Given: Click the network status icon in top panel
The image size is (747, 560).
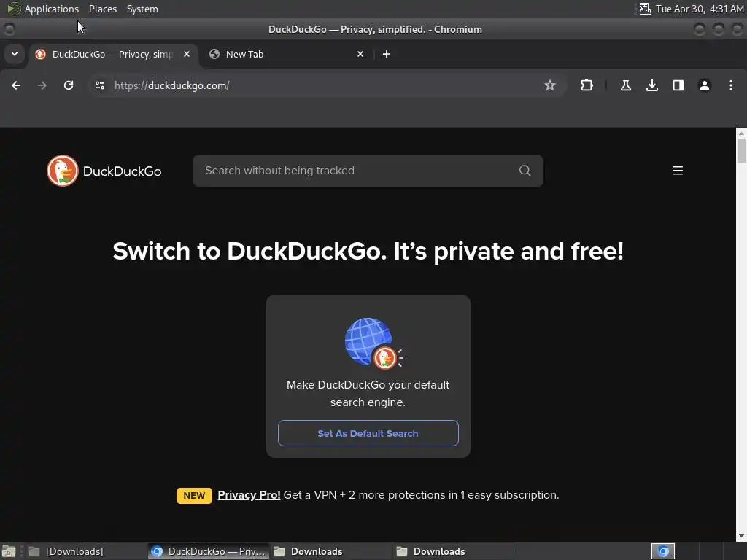Looking at the screenshot, I should tap(645, 9).
